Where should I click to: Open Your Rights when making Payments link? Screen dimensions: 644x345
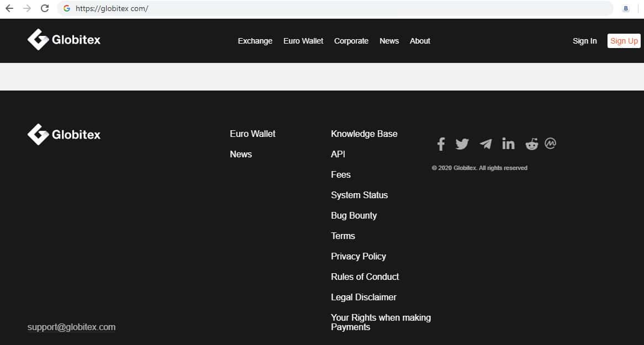point(381,322)
